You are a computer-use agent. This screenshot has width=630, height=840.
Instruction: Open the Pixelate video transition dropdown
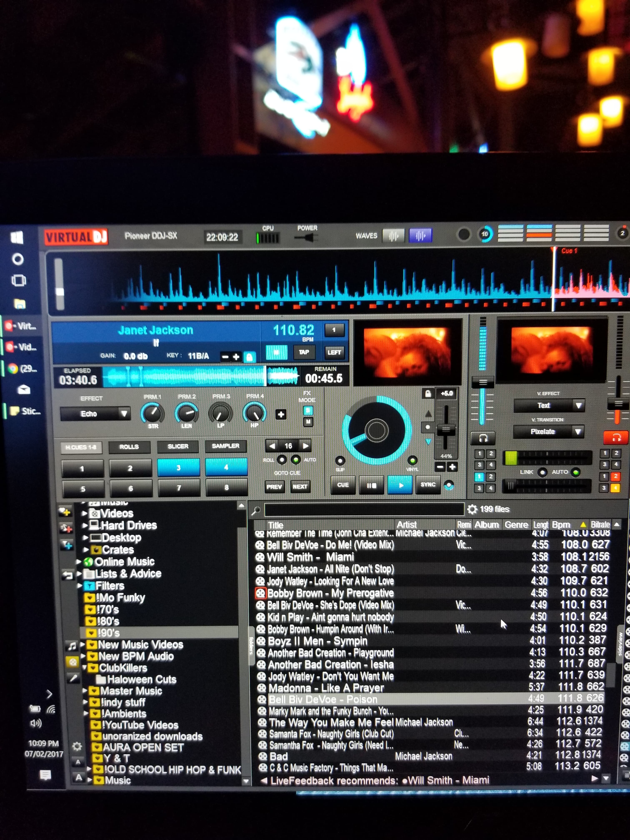coord(548,432)
